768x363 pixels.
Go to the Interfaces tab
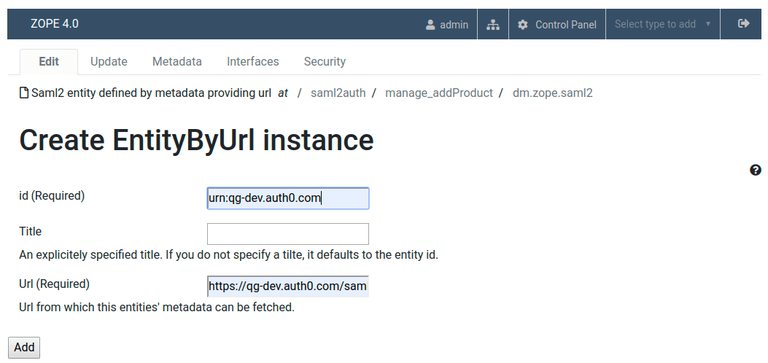coord(253,62)
